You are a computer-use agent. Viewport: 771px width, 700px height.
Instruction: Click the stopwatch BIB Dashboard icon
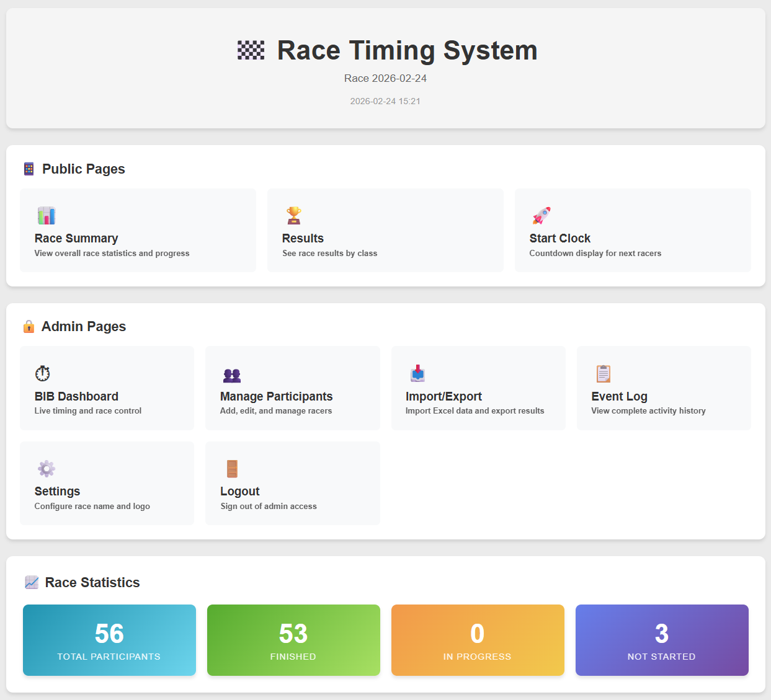[x=43, y=374]
